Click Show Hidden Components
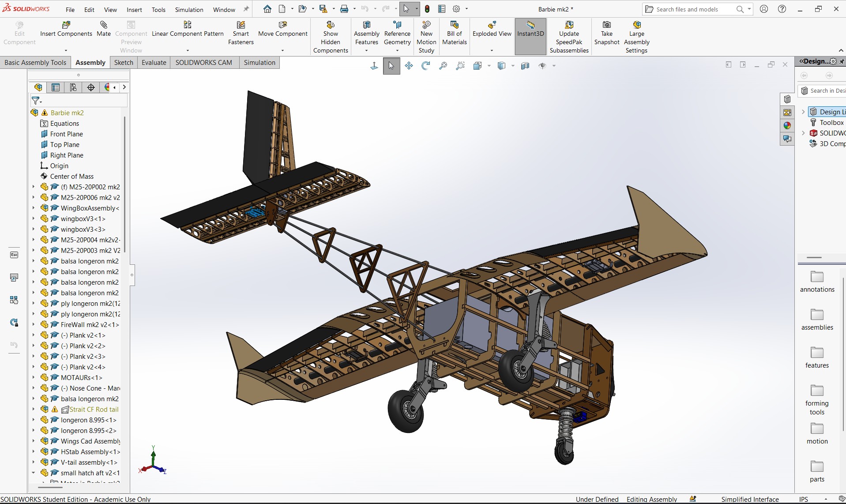Screen dimensions: 846x504 tap(331, 37)
